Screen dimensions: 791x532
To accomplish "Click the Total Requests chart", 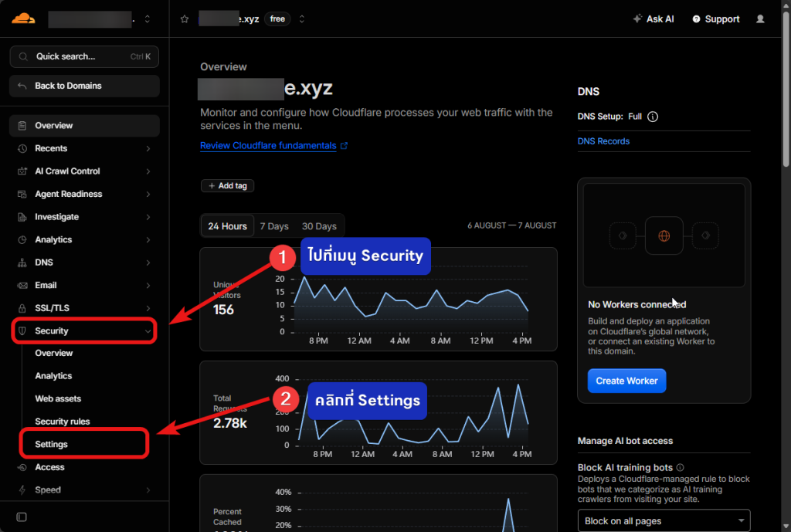I will 379,412.
